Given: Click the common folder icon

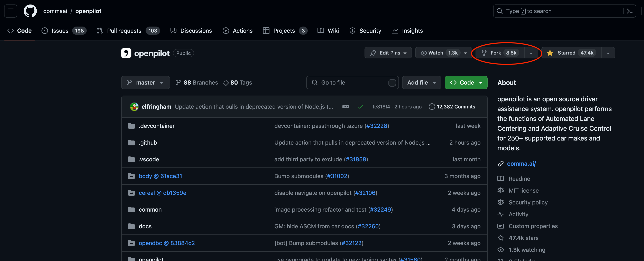Looking at the screenshot, I should 131,210.
